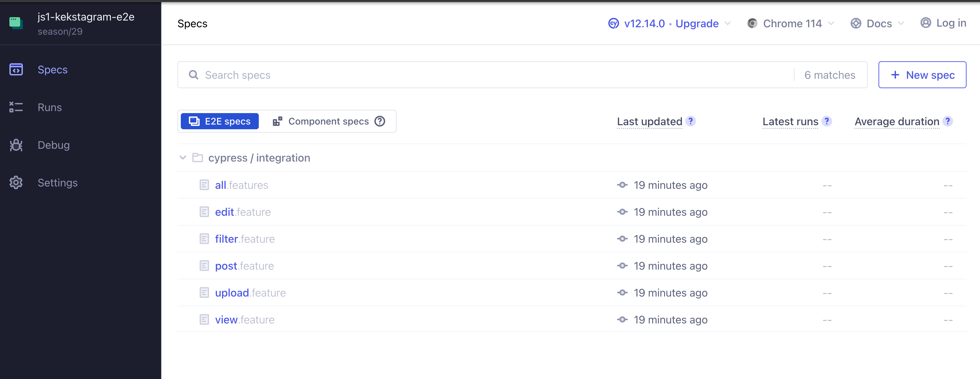Viewport: 980px width, 379px height.
Task: Click the Specs sidebar icon
Action: (x=16, y=70)
